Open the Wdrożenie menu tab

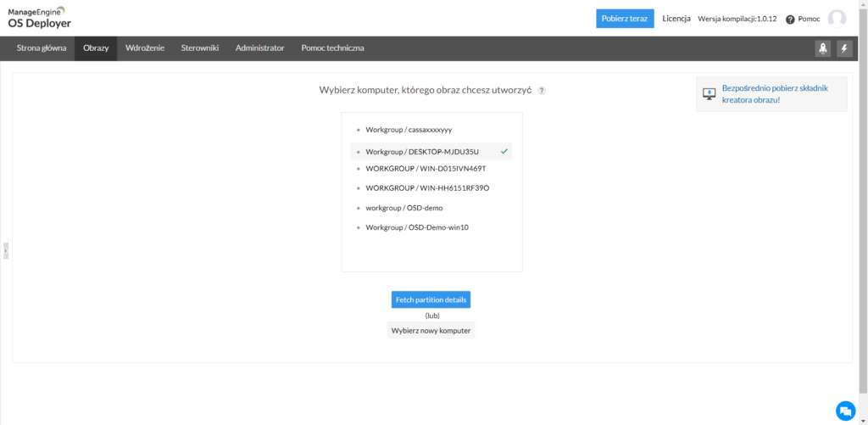(x=145, y=48)
